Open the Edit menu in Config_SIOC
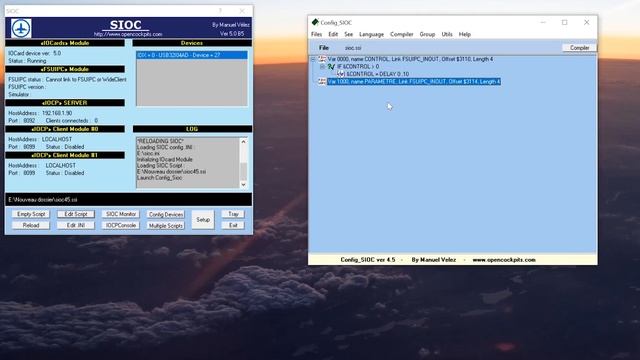 pyautogui.click(x=333, y=34)
